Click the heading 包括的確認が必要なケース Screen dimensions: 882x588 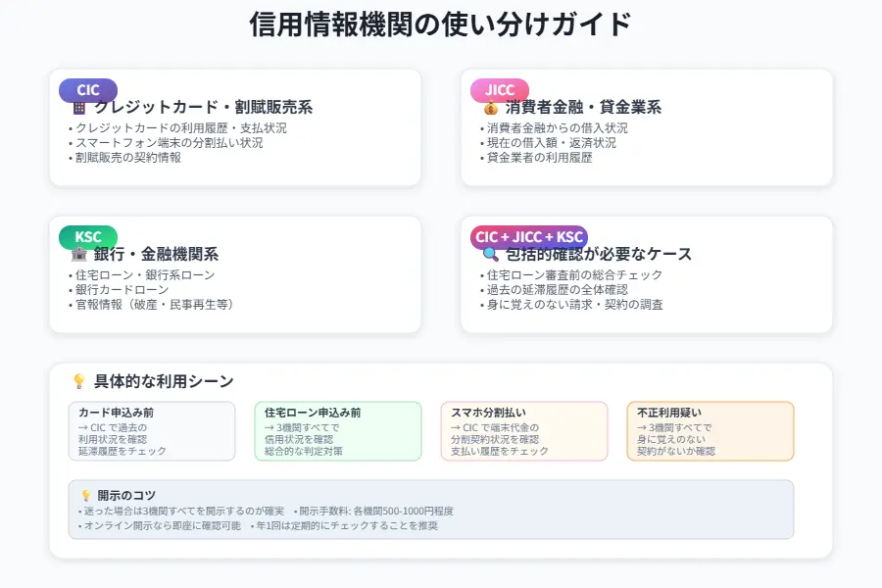[x=599, y=254]
